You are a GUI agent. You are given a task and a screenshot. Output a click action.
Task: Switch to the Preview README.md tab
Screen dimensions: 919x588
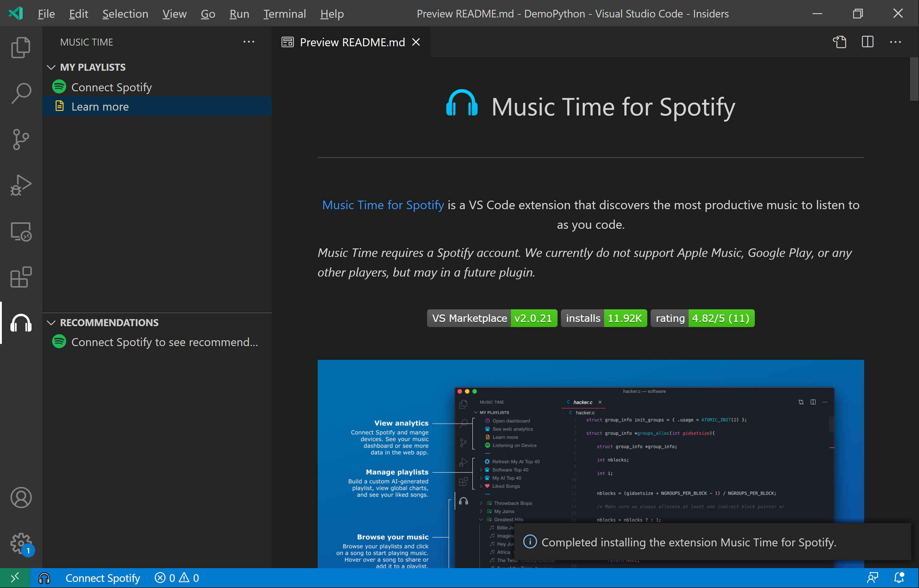(x=351, y=42)
